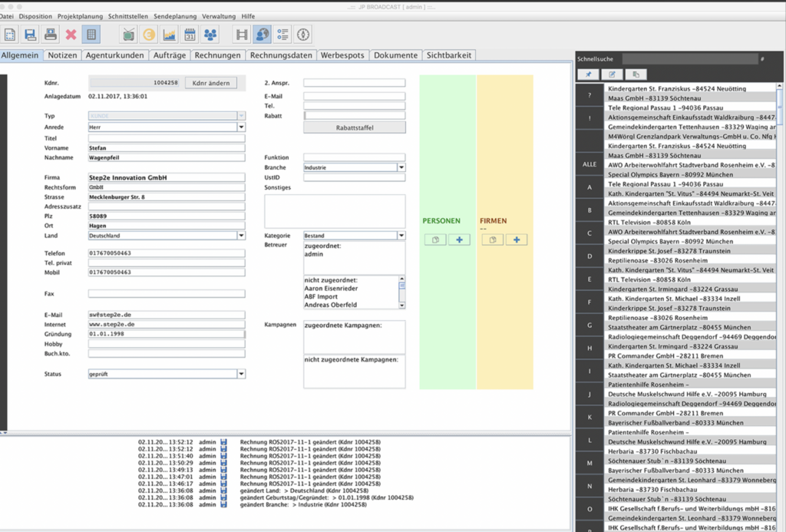Open the compass toolbar icon
Viewport: 786px width, 532px height.
[302, 35]
